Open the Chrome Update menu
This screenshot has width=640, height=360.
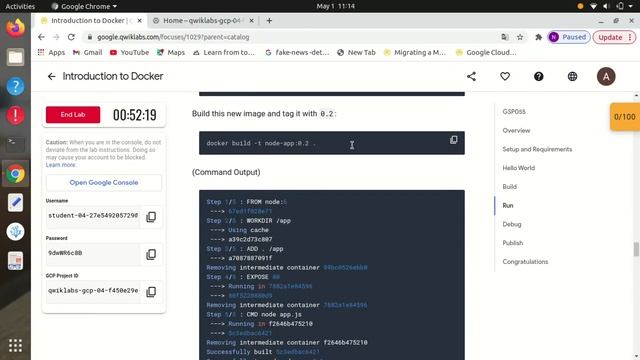coord(614,37)
